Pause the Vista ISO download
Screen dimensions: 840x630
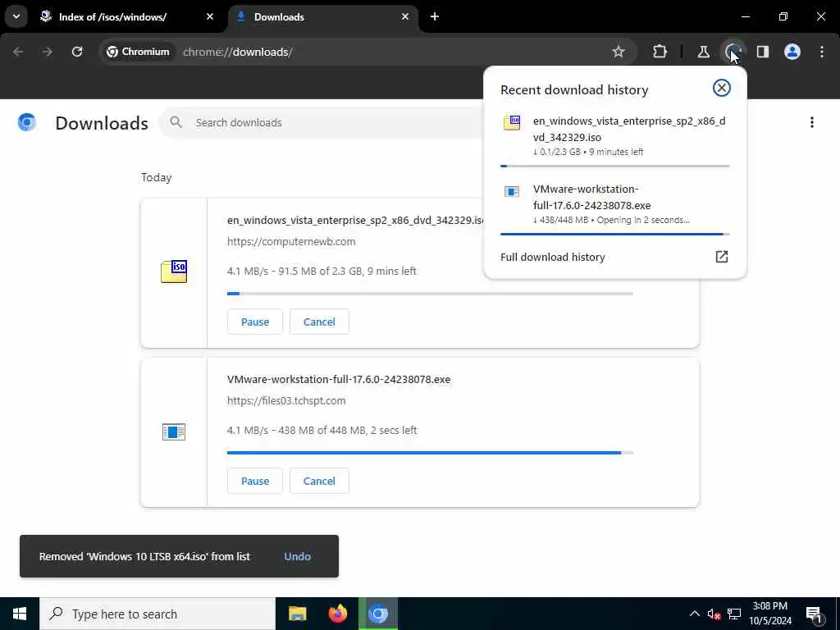click(255, 322)
